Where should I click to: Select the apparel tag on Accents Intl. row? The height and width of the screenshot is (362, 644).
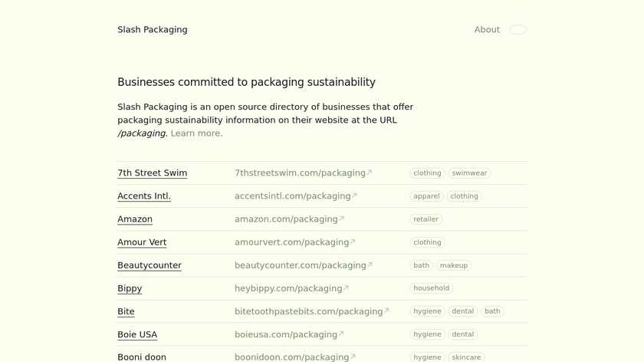(x=426, y=196)
